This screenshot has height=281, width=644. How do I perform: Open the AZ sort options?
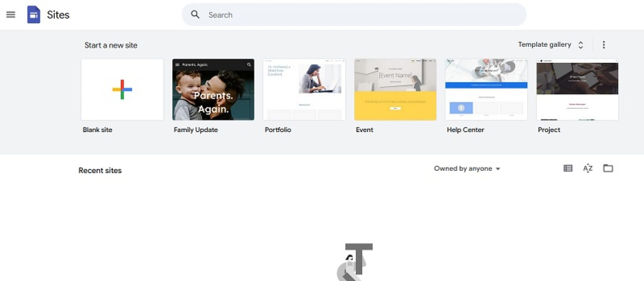coord(588,168)
